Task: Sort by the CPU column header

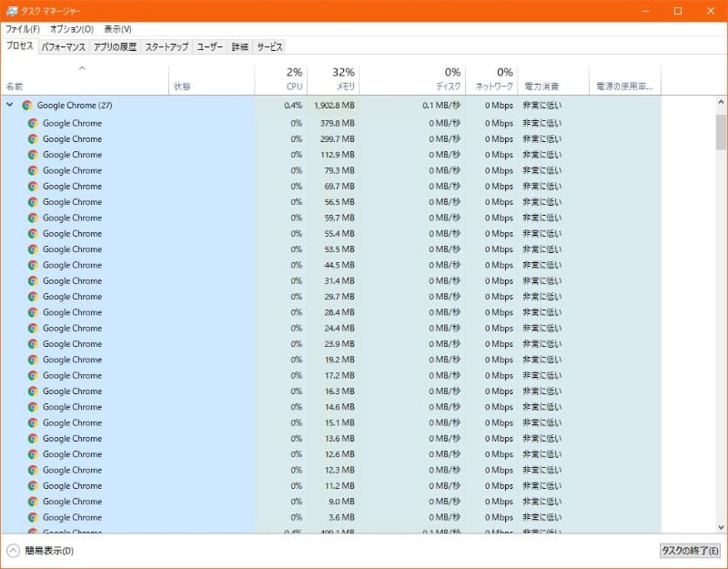Action: point(280,79)
